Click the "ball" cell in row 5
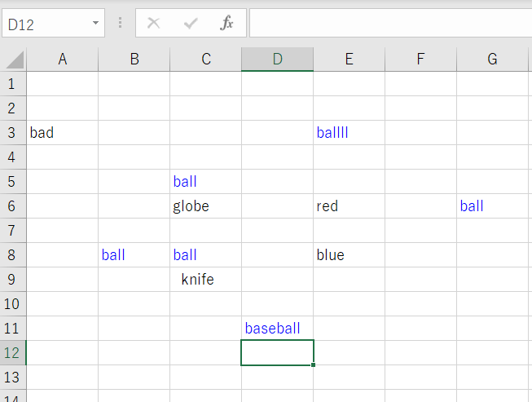 (x=205, y=182)
